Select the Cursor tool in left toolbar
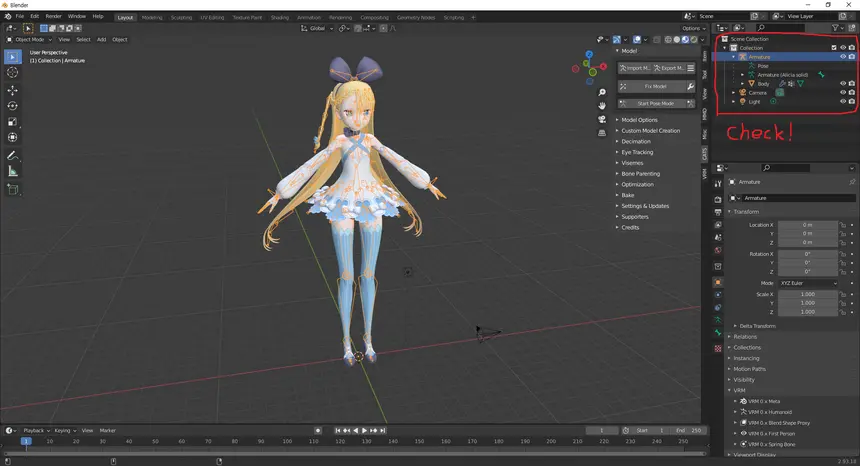Image resolution: width=860 pixels, height=466 pixels. click(x=13, y=72)
